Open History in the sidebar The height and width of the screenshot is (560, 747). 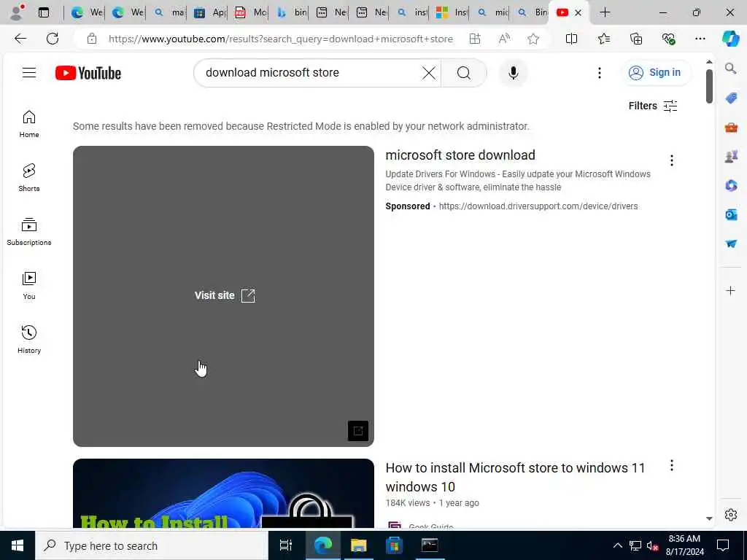click(x=29, y=340)
